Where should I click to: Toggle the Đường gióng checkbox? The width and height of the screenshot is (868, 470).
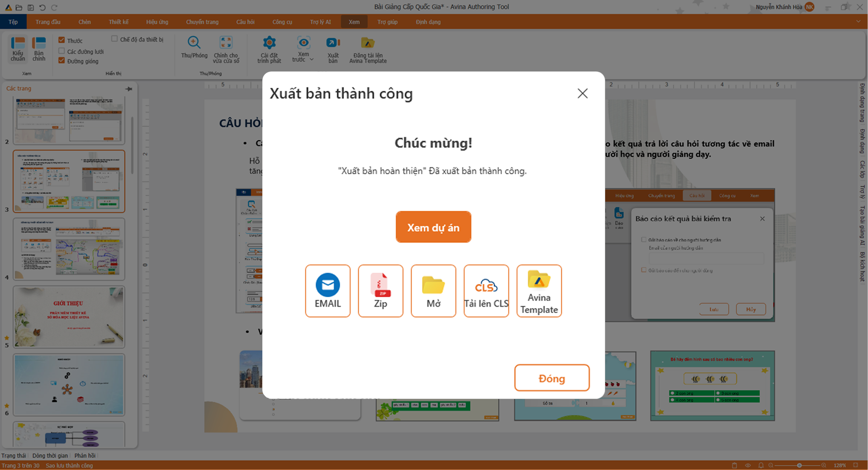62,61
